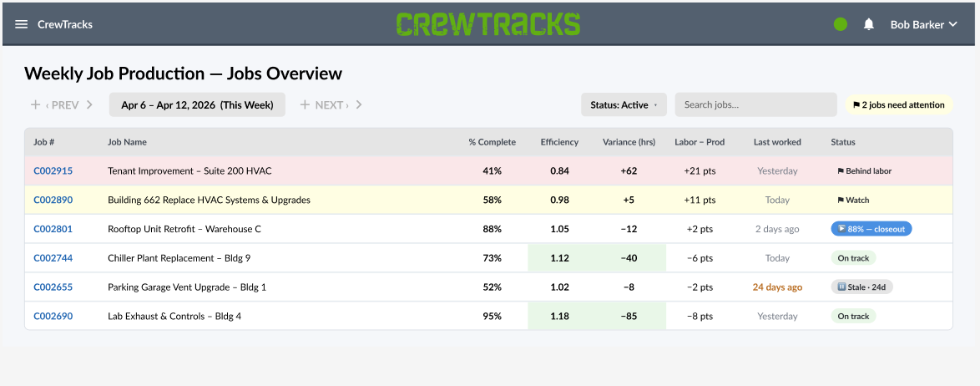This screenshot has width=980, height=386.
Task: Click the play icon in 88% closeout badge
Action: (842, 228)
